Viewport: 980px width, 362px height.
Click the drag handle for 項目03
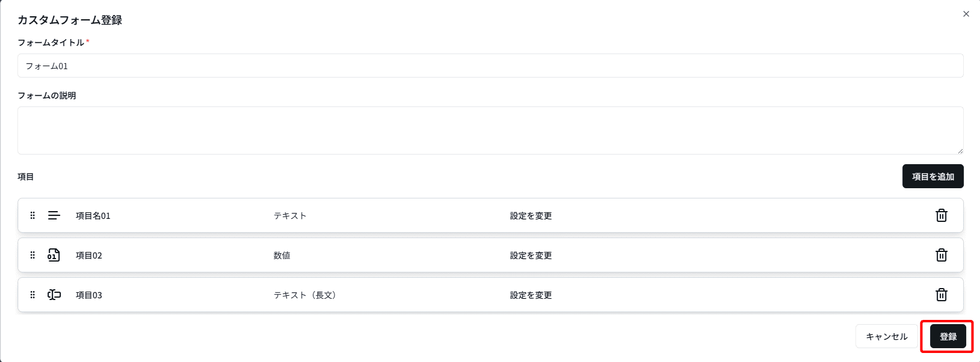coord(32,295)
